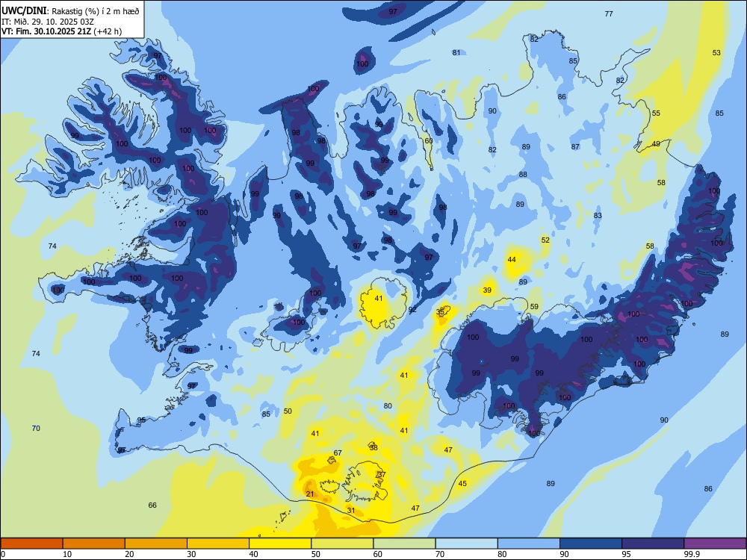Click the map value '45'
Screen dimensions: 747x560
(x=462, y=483)
